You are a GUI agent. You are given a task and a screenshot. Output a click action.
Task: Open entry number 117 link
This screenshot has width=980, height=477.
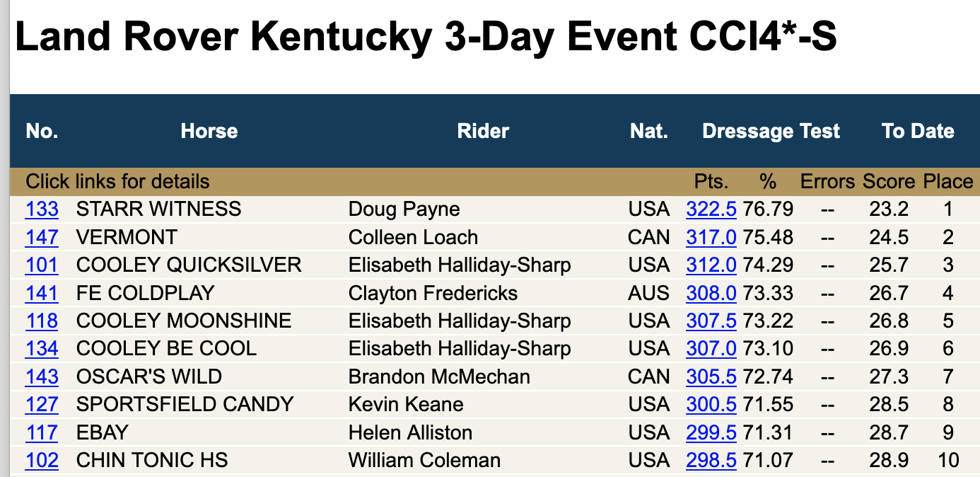click(42, 433)
